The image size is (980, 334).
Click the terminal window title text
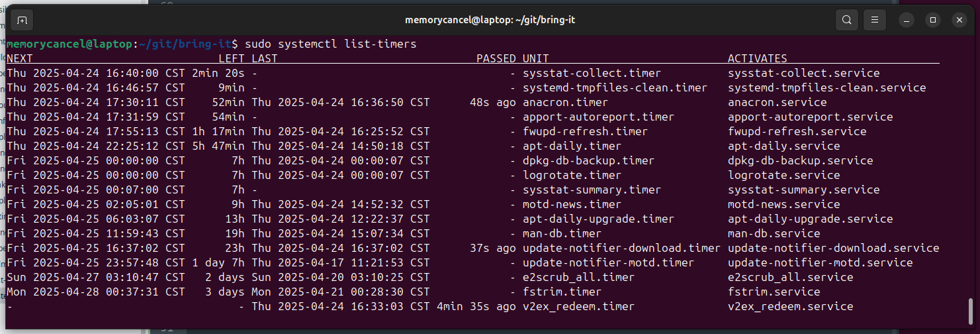(490, 20)
